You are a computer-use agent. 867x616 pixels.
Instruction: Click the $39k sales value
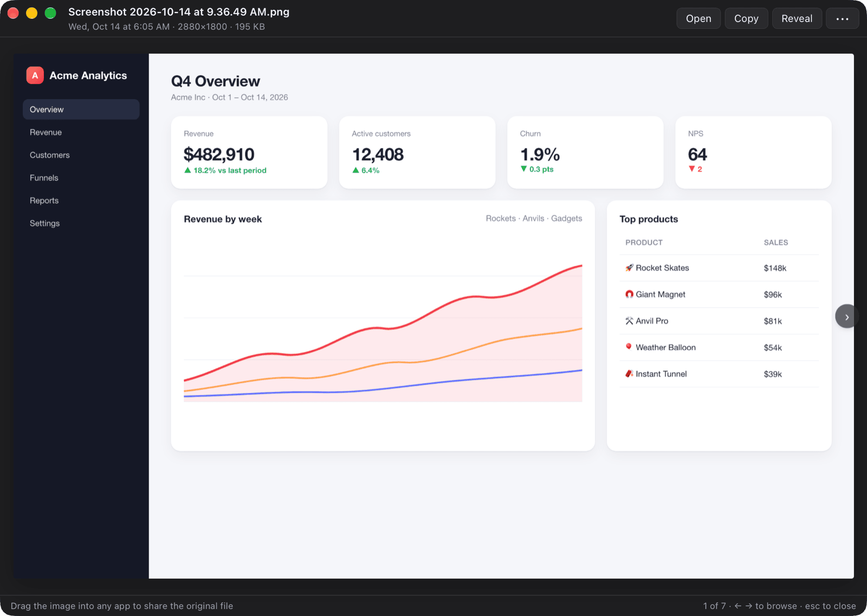coord(773,374)
